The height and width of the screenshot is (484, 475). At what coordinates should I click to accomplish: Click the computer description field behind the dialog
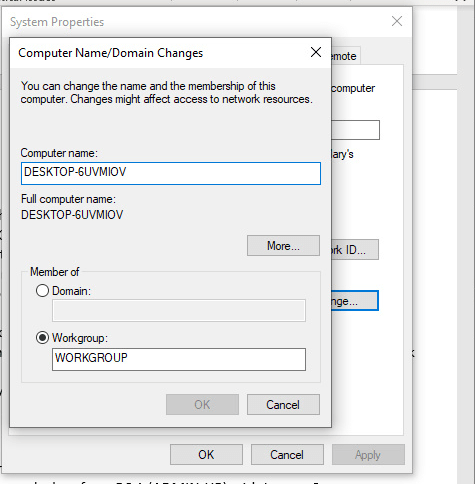pyautogui.click(x=355, y=130)
